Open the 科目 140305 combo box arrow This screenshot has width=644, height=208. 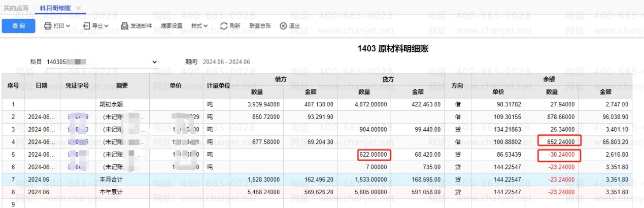tap(155, 62)
